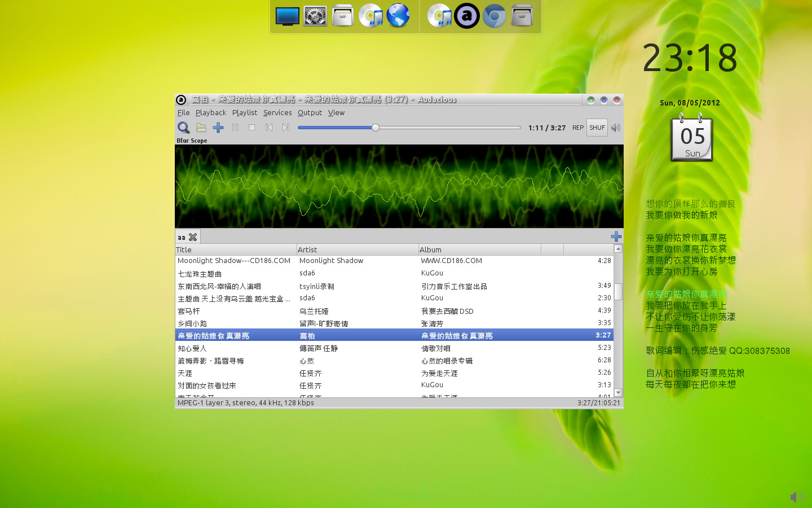Click the tsyinli录制 artist cell
This screenshot has width=812, height=508.
click(317, 286)
